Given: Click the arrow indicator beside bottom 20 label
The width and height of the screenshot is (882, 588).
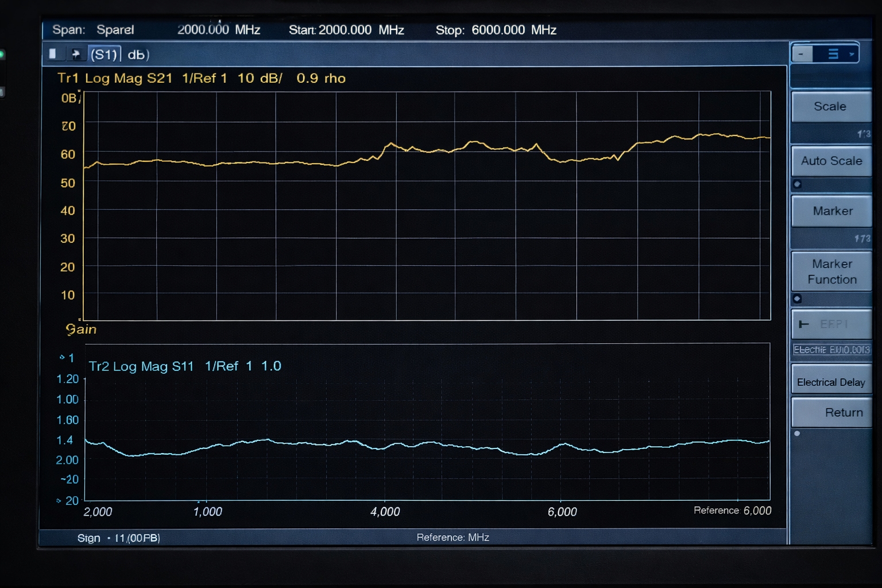Looking at the screenshot, I should pos(59,501).
